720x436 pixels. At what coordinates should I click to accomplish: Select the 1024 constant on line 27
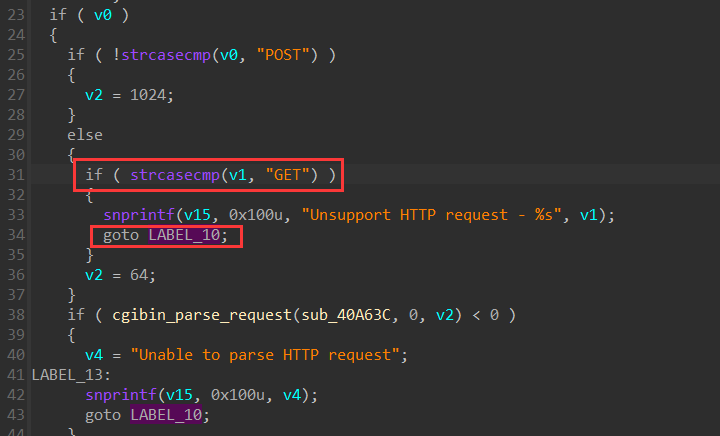point(147,95)
